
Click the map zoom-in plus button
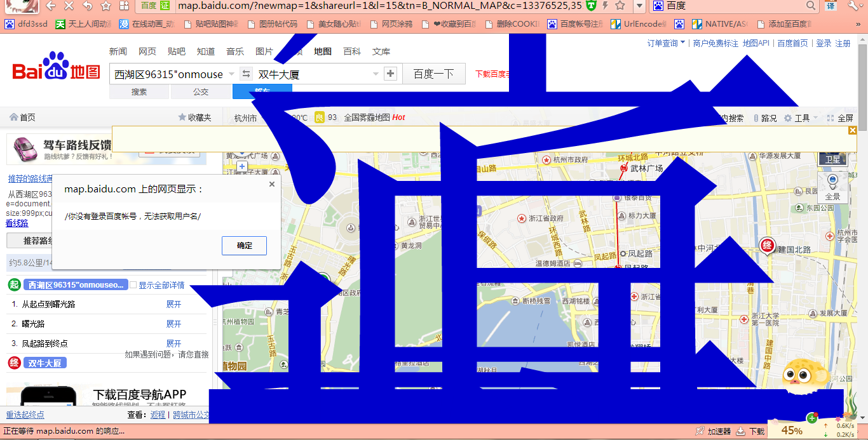click(x=241, y=166)
